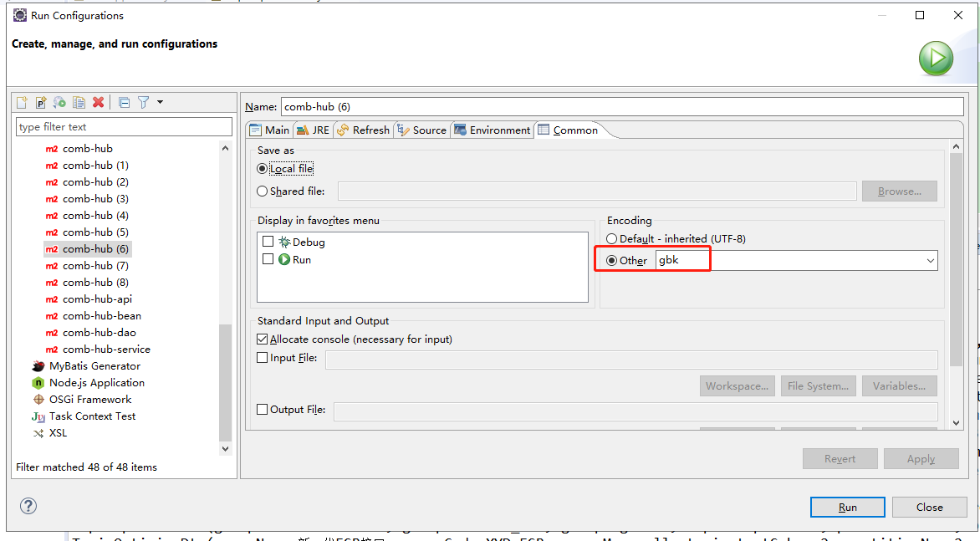Enable Run in favorites menu checkbox

pos(268,258)
